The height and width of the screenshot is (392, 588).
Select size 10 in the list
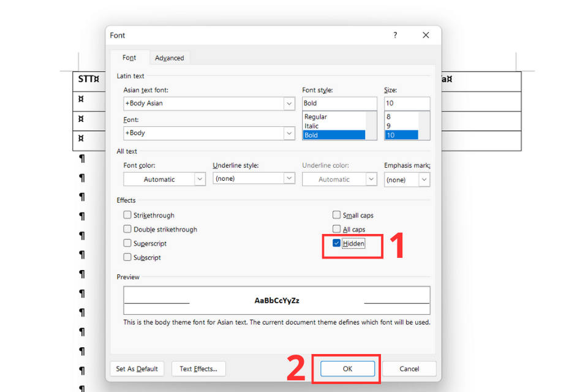(x=401, y=135)
